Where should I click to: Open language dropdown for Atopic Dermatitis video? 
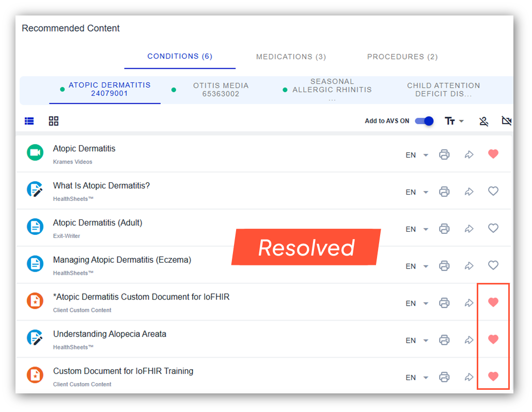(x=417, y=155)
